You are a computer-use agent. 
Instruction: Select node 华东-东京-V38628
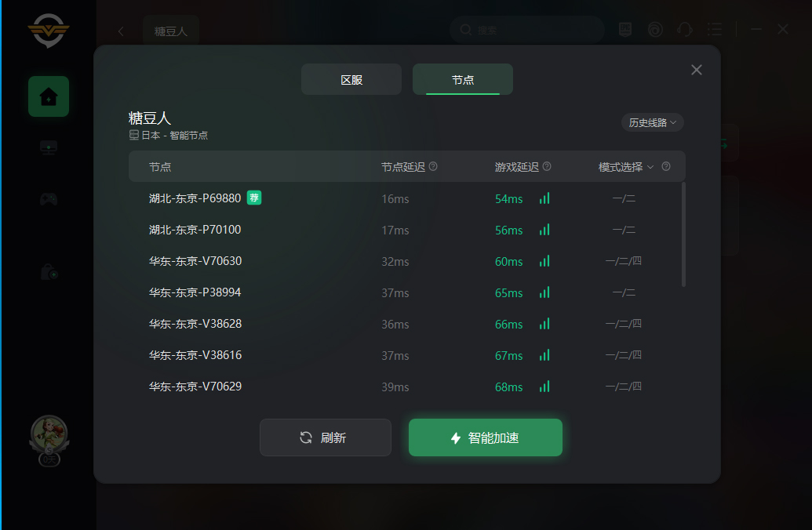click(x=406, y=324)
